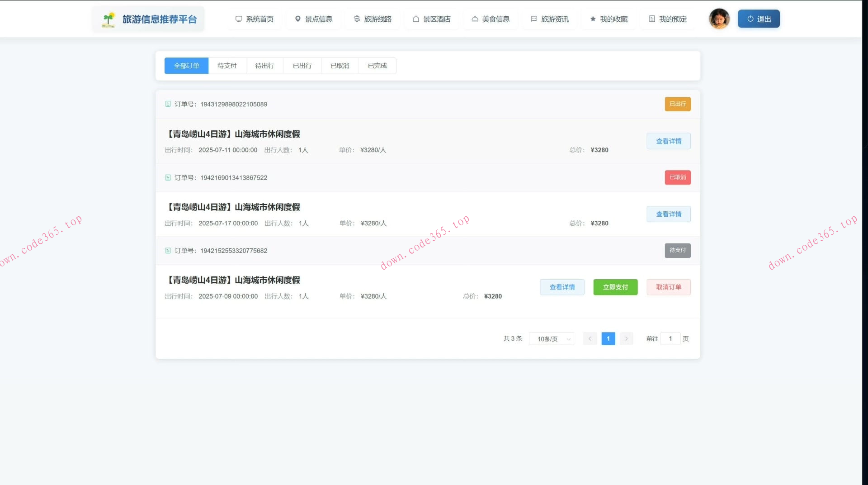Click the previous page arrow
This screenshot has width=868, height=485.
590,338
